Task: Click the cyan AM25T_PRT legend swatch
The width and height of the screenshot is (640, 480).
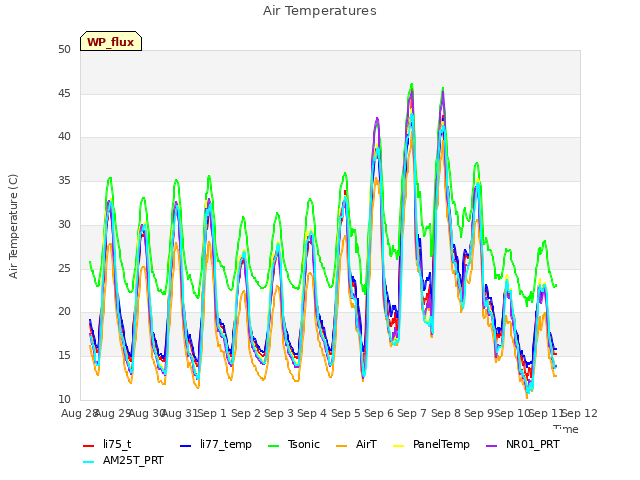Action: 89,462
